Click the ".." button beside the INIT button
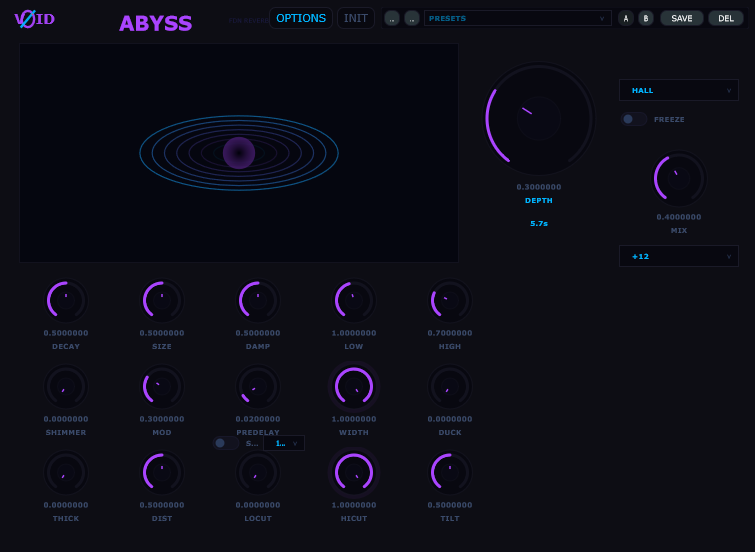Screen dimensions: 755x552 pyautogui.click(x=392, y=19)
